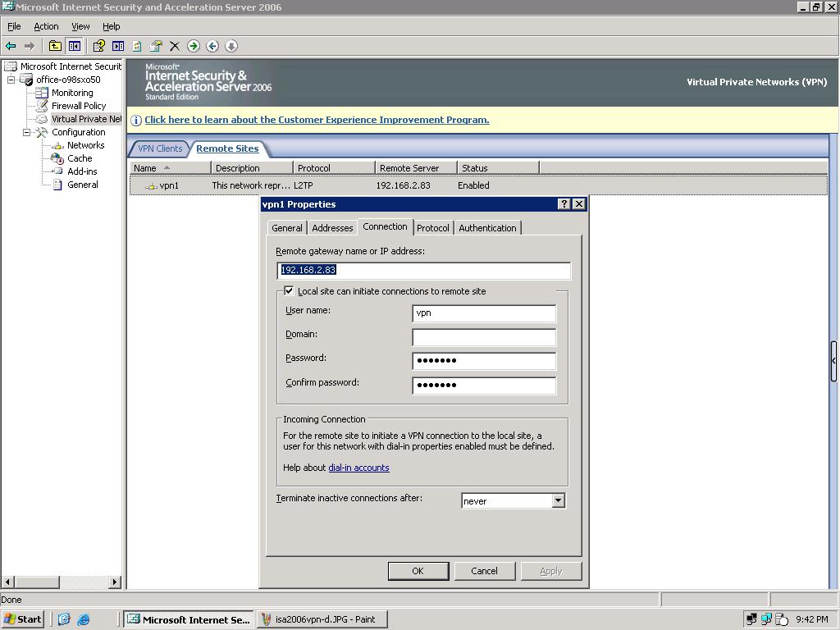This screenshot has width=840, height=630.
Task: Click the Show Desktop quick launch icon
Action: click(x=64, y=620)
